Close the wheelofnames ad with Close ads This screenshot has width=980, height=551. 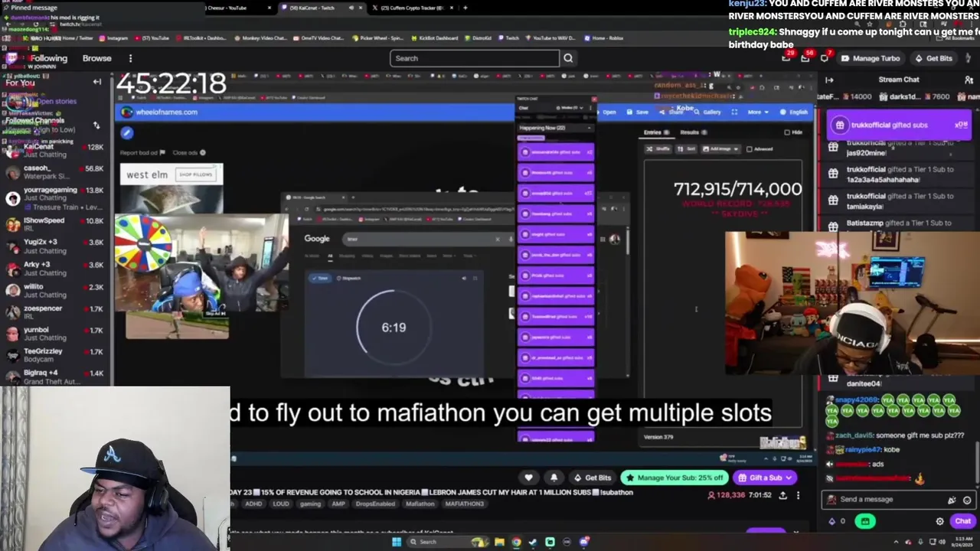click(188, 152)
